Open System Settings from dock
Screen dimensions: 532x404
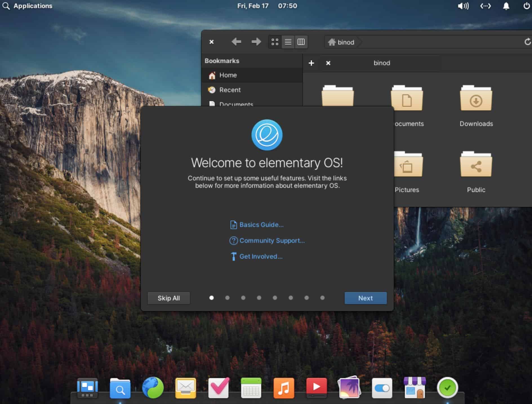(382, 388)
